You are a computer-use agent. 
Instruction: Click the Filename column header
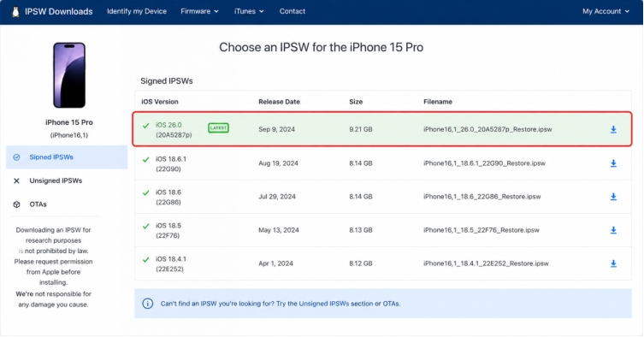click(438, 102)
